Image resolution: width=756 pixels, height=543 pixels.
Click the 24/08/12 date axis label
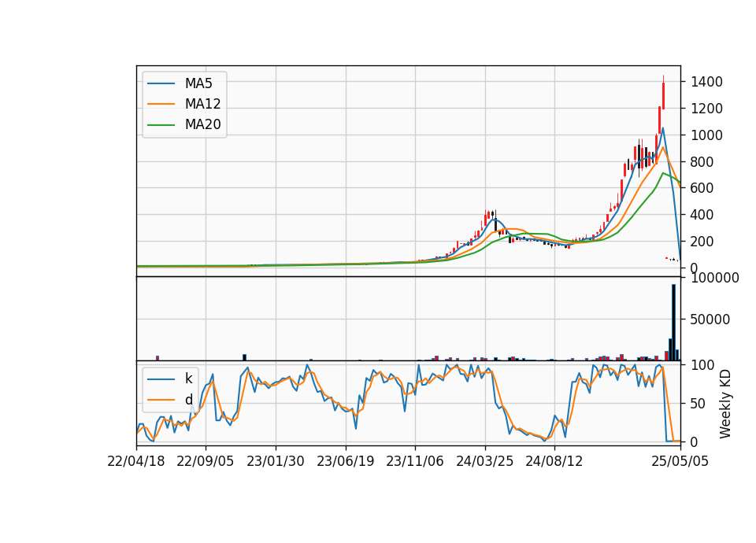554,461
